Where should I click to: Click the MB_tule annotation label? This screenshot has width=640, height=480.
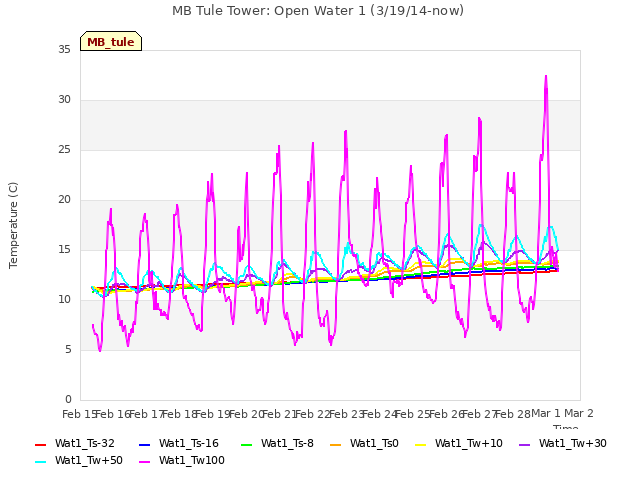[x=111, y=41]
